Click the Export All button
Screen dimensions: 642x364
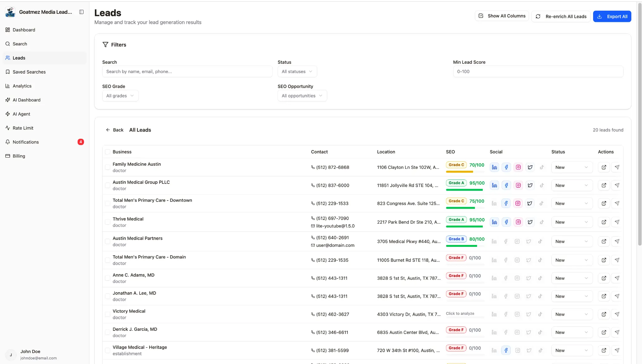pos(612,16)
